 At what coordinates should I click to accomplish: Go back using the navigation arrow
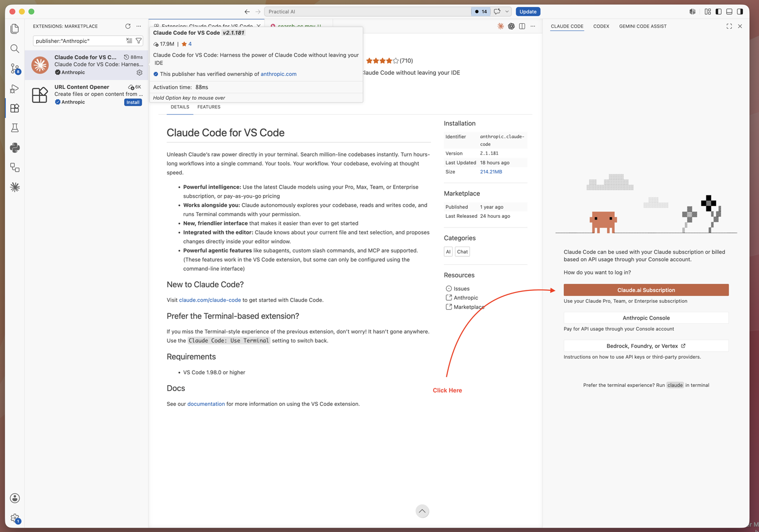247,11
